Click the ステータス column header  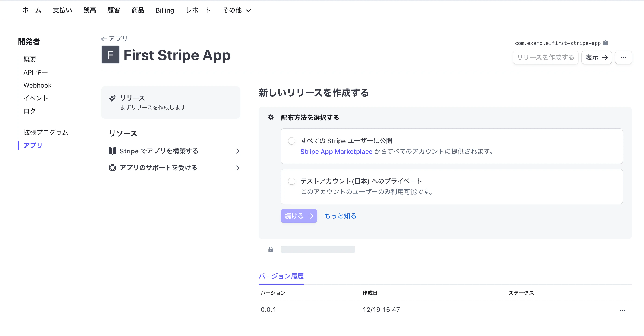(x=521, y=293)
